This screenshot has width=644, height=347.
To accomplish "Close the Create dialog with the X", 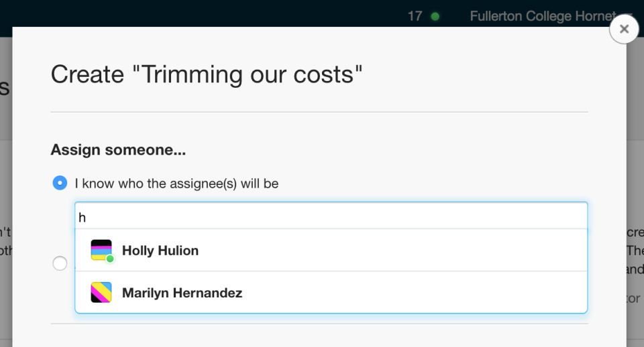I will (x=624, y=29).
